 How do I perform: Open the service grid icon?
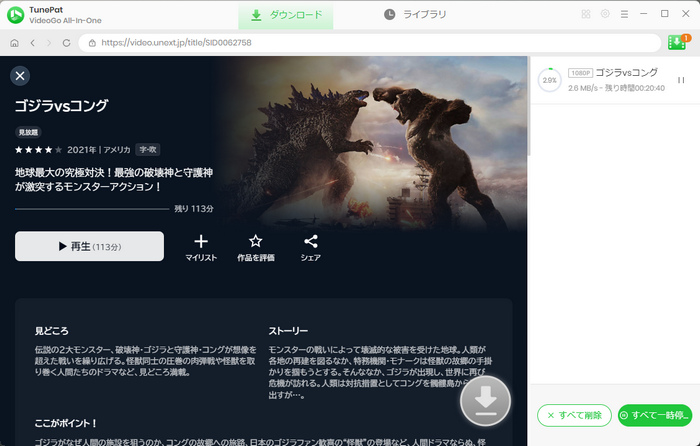[x=586, y=14]
